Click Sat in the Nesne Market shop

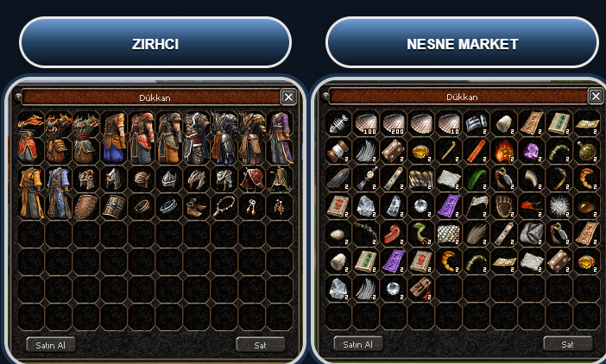(567, 344)
